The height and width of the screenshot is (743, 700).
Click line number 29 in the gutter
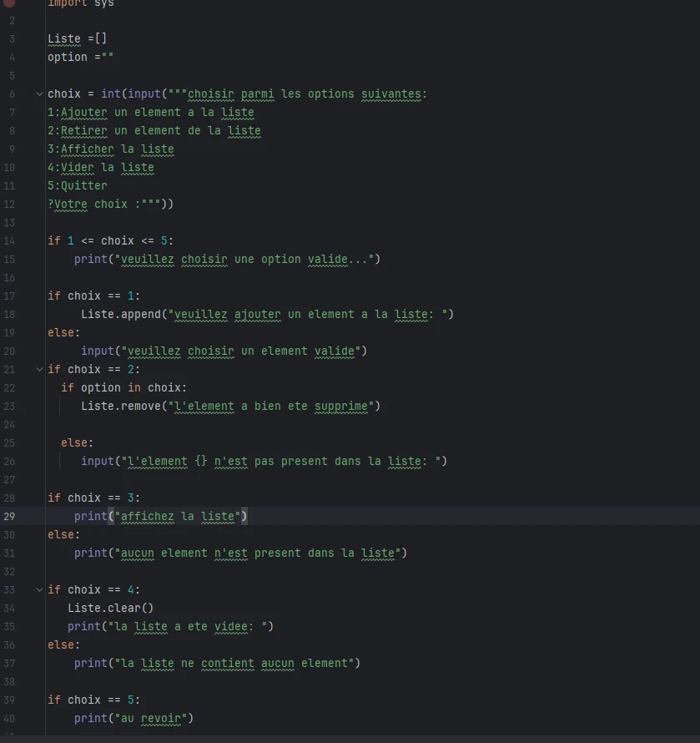[x=10, y=516]
